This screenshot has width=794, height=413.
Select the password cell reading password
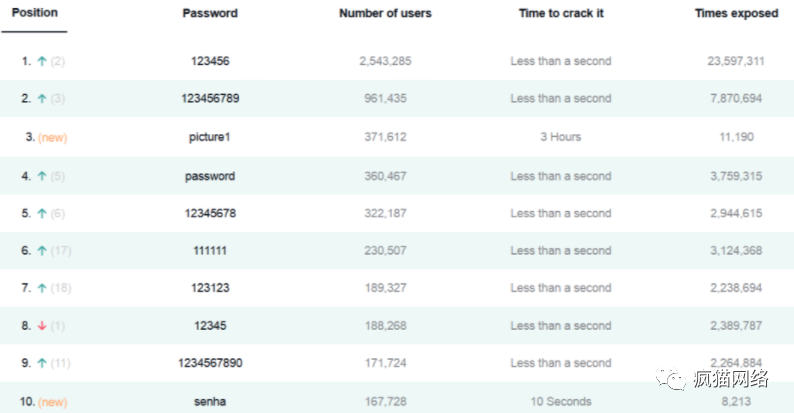click(x=210, y=176)
